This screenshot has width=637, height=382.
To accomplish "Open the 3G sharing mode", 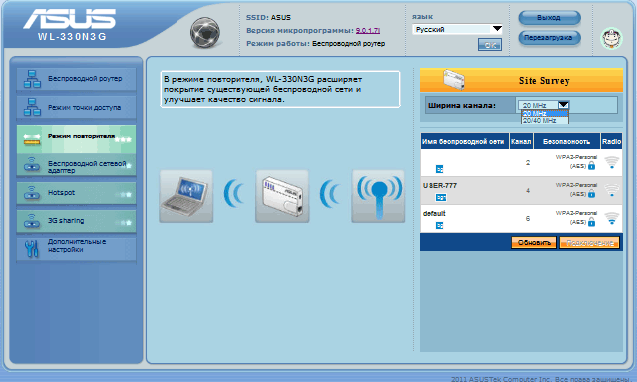I will [x=76, y=221].
